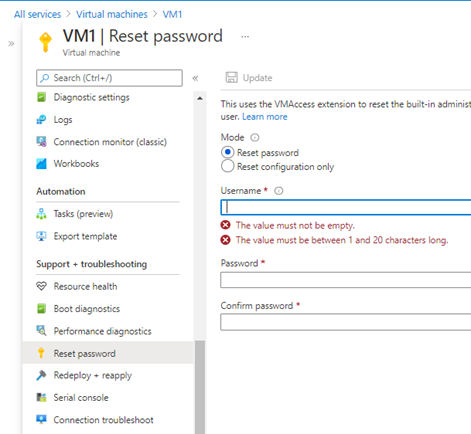Click the Logs icon
The width and height of the screenshot is (471, 434).
pyautogui.click(x=41, y=120)
